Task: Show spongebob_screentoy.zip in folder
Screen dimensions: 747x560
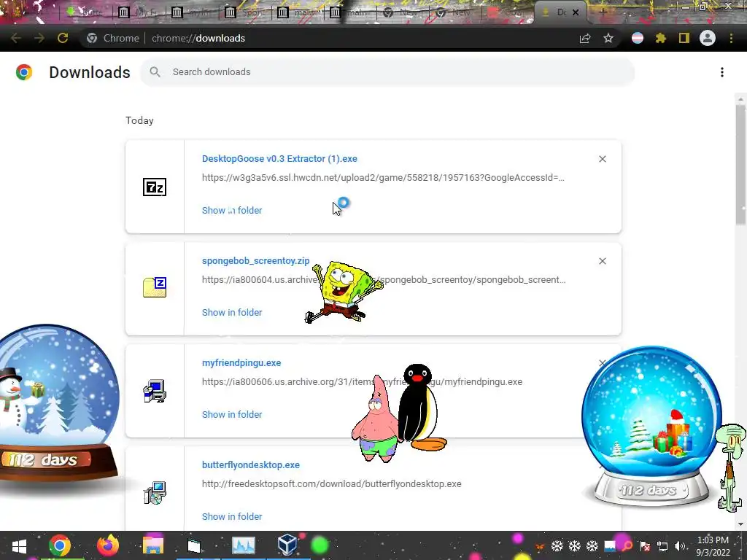Action: pos(232,312)
